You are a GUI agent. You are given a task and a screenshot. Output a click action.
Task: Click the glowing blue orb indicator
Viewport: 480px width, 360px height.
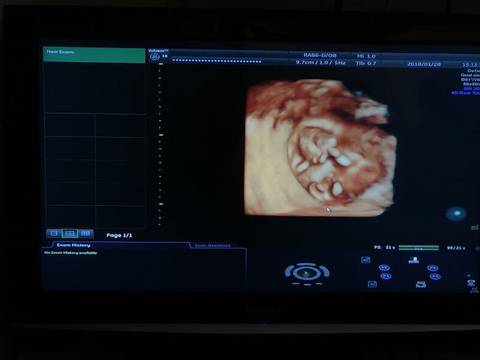point(457,213)
